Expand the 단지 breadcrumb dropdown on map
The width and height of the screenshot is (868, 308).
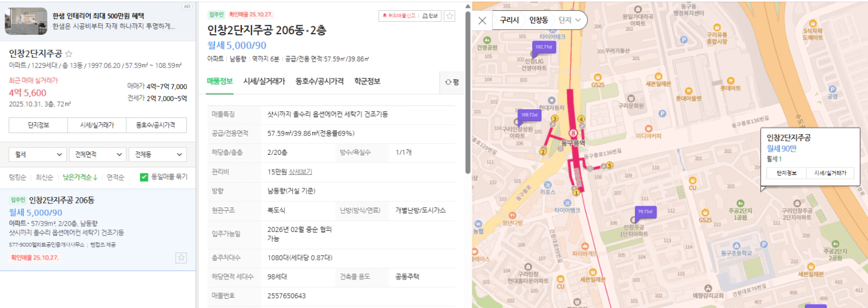pos(571,20)
